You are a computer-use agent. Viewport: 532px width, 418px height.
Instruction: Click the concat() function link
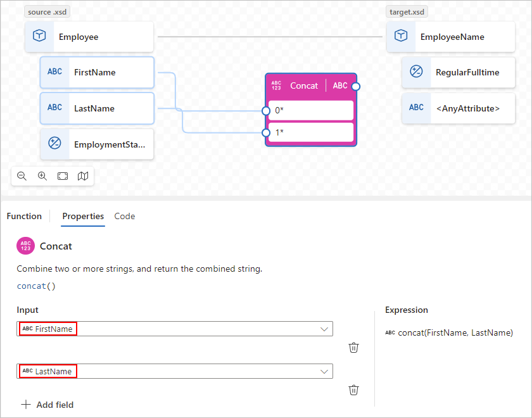(36, 286)
